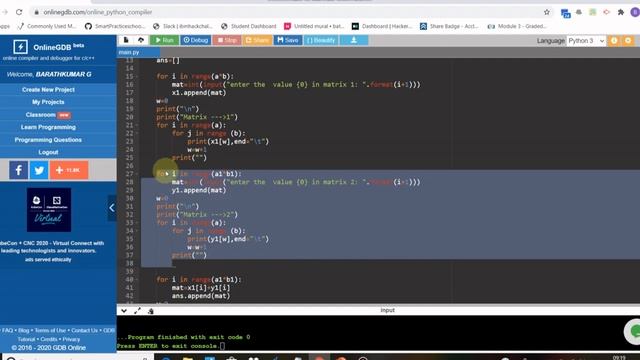Open Create New Project in sidebar
Viewport: 640px width, 360px height.
48,89
